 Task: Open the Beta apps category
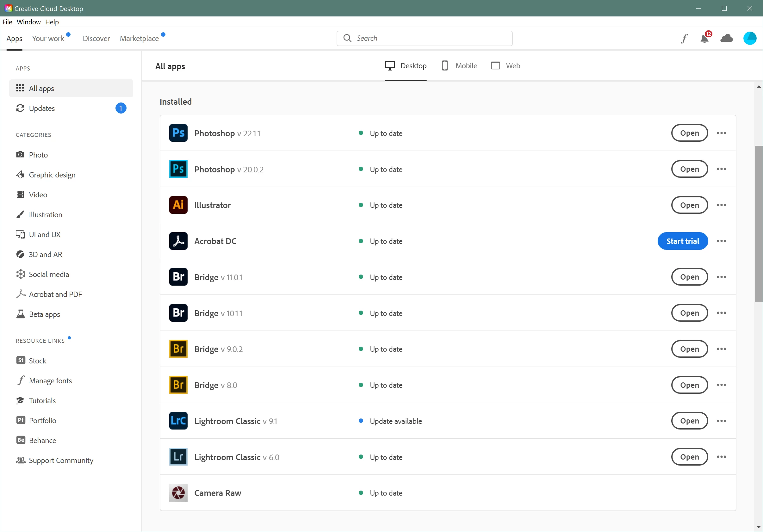pyautogui.click(x=44, y=314)
